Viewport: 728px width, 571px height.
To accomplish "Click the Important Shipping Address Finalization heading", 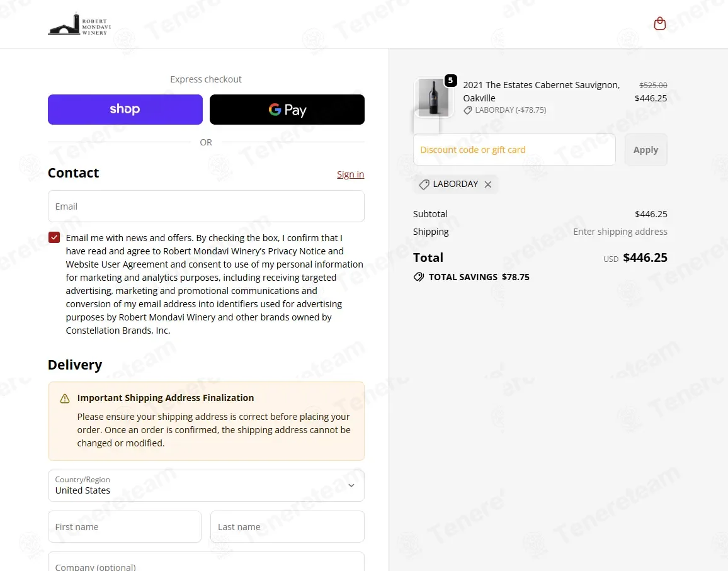I will [x=166, y=398].
